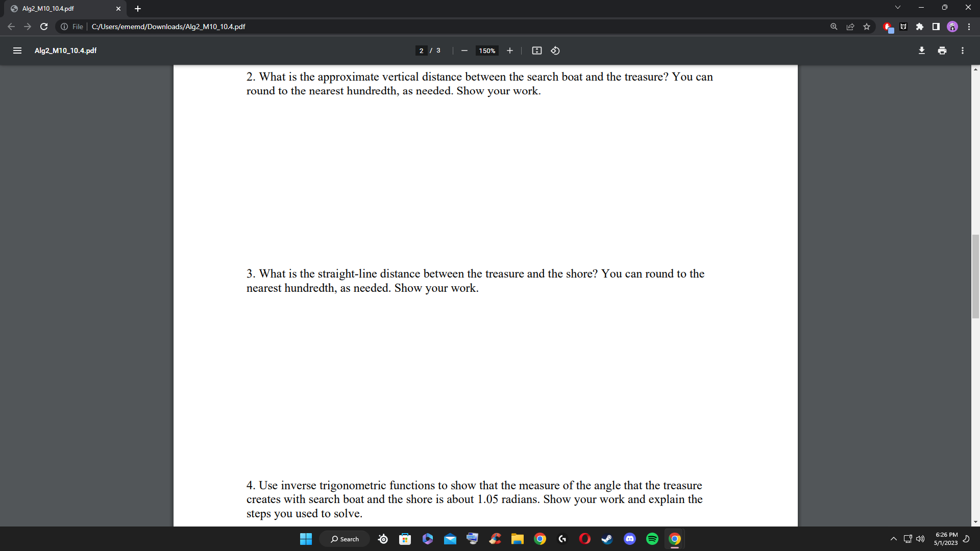Click the page number input field

click(421, 51)
